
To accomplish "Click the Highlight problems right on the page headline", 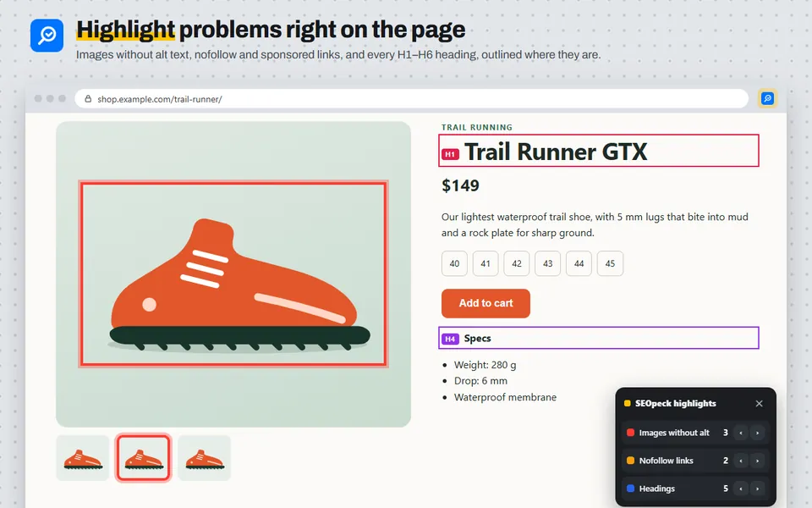I will click(271, 30).
